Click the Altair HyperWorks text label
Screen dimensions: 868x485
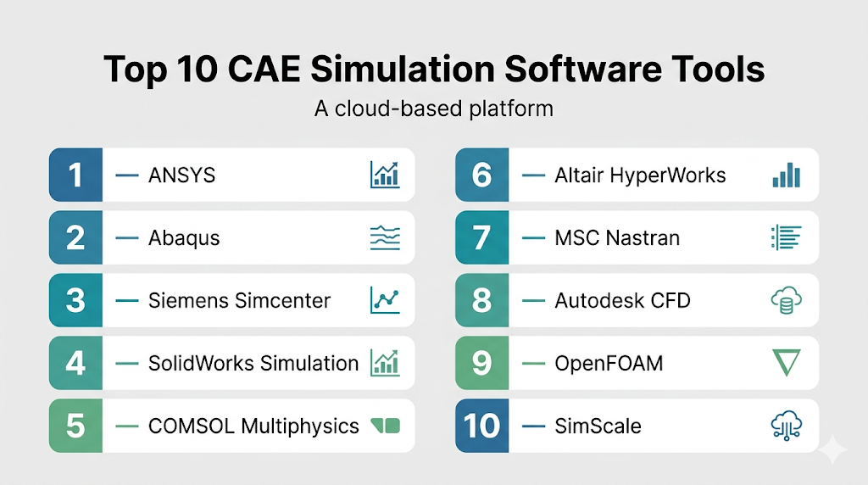(640, 176)
